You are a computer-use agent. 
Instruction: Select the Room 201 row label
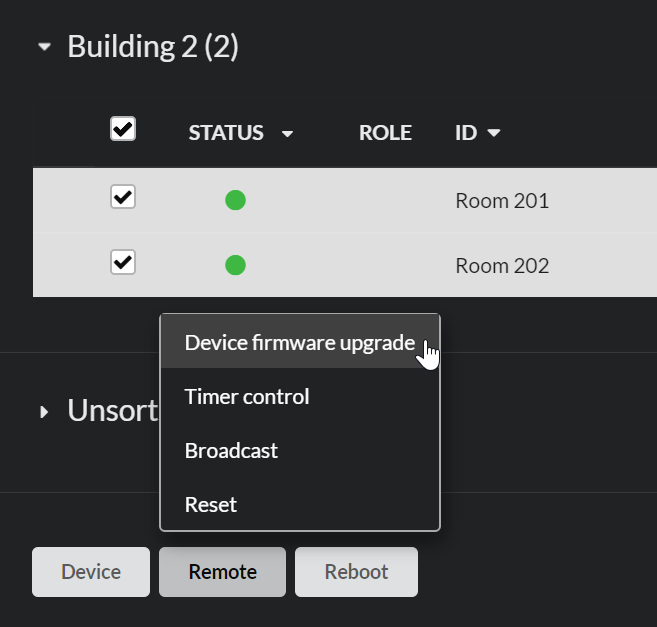502,200
